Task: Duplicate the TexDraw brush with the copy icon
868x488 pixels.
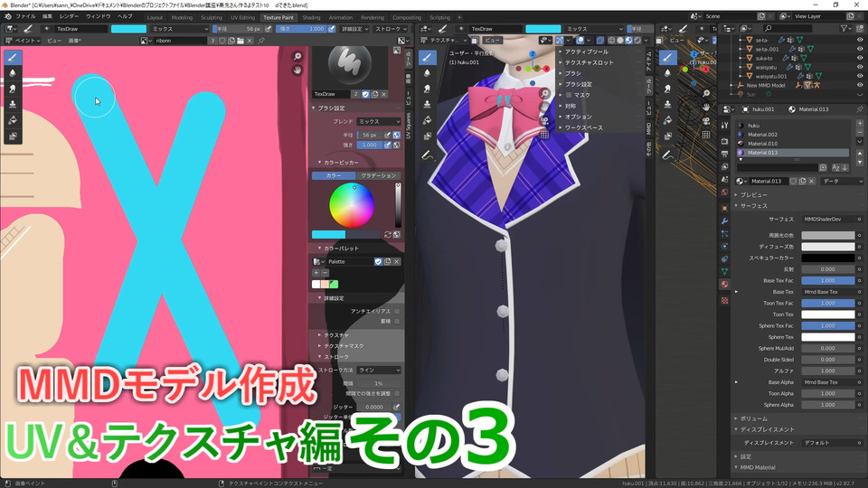Action: pos(374,94)
